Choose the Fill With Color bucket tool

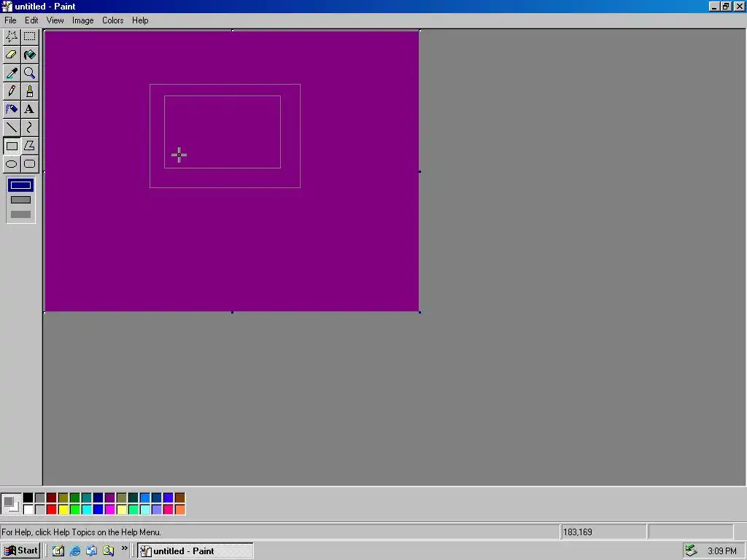pyautogui.click(x=29, y=55)
